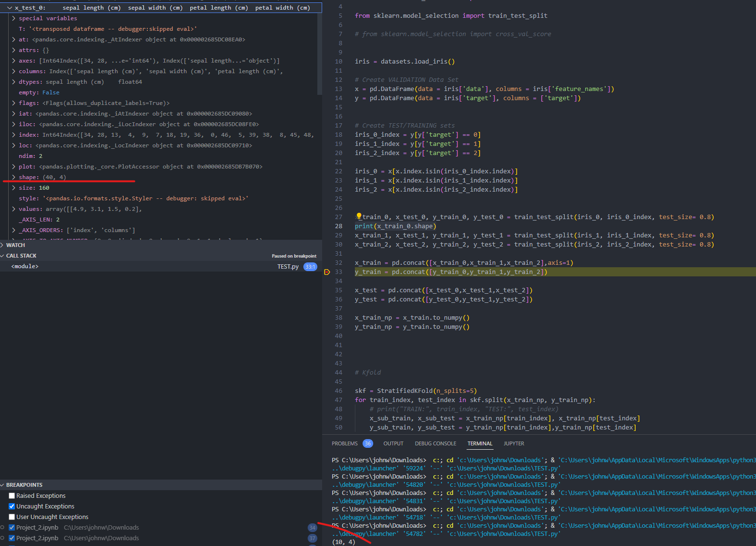Expand the loc _LocIndexer variable
Image resolution: width=756 pixels, height=546 pixels.
(13, 145)
